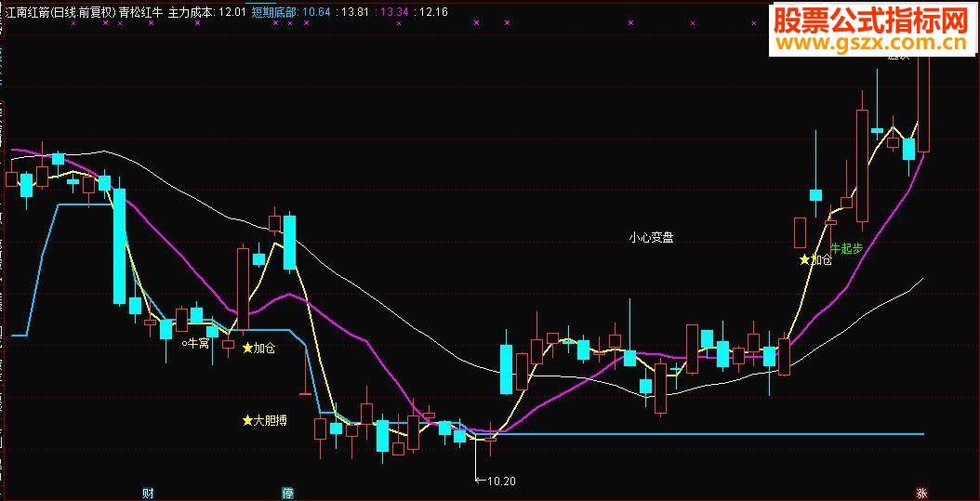Click the 牛窝 signal marker
Screen dimensions: 980x501
(x=195, y=344)
